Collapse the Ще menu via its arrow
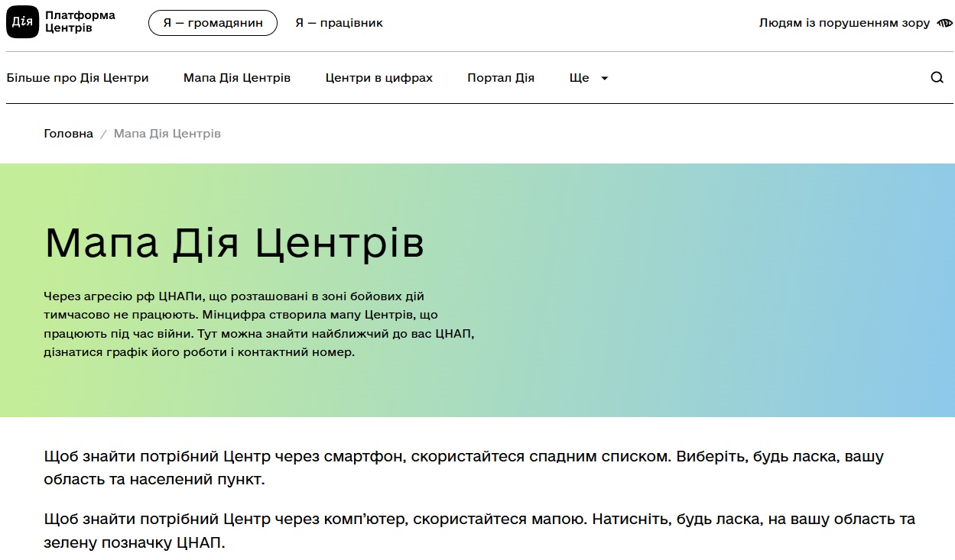Screen dimensions: 955x560 click(604, 77)
